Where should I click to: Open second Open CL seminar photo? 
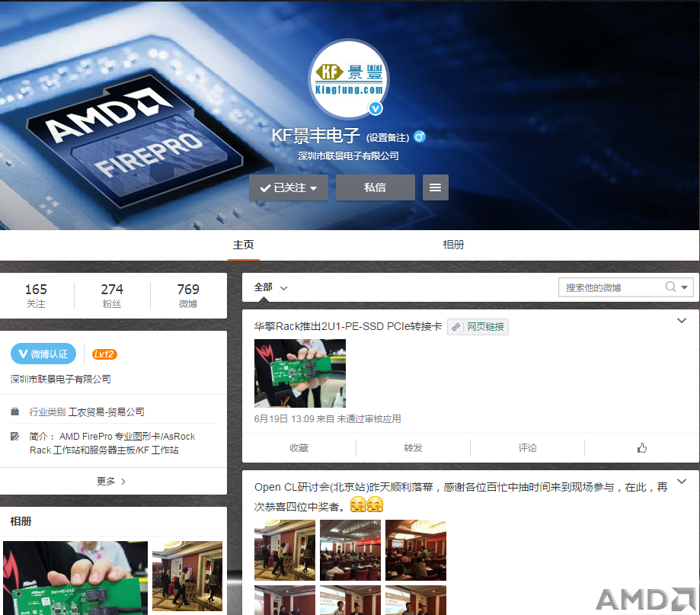pos(350,550)
